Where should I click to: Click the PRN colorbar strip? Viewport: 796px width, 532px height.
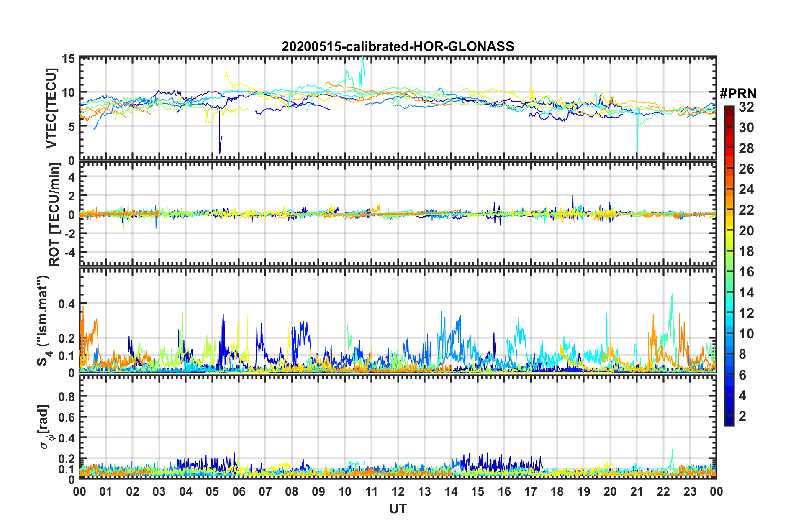point(729,266)
